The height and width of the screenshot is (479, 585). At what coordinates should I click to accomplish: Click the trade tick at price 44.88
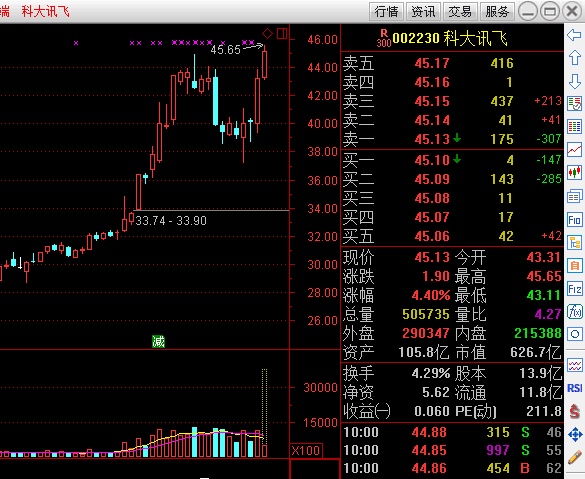(x=429, y=432)
